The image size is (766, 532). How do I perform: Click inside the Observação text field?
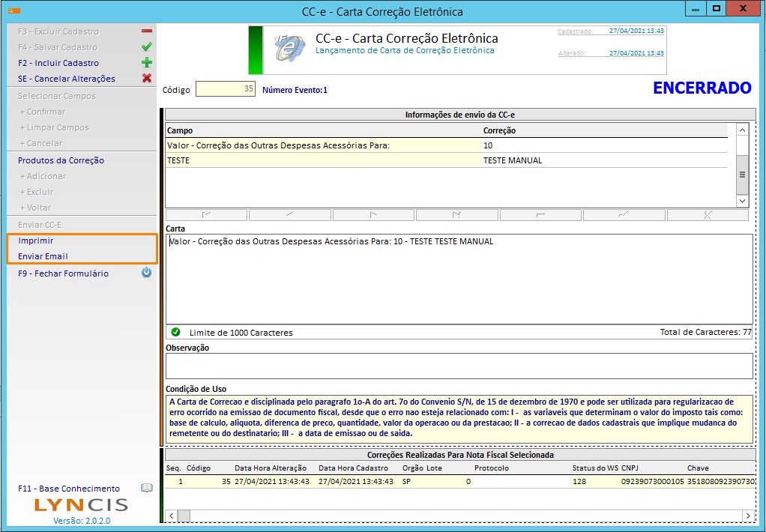(x=459, y=366)
